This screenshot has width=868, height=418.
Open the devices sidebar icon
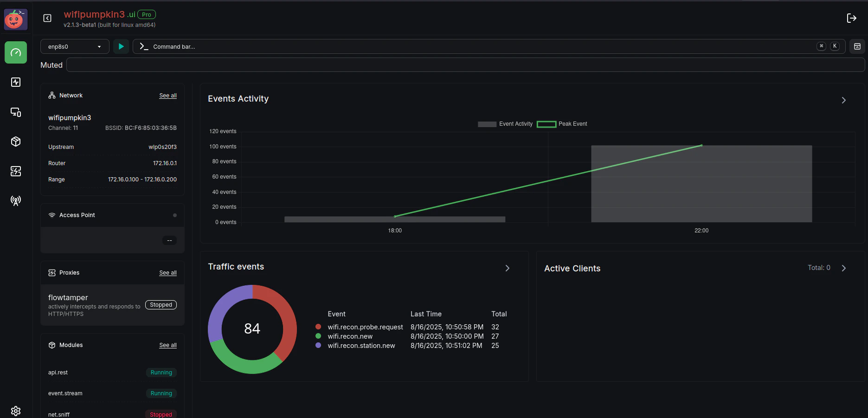point(16,112)
